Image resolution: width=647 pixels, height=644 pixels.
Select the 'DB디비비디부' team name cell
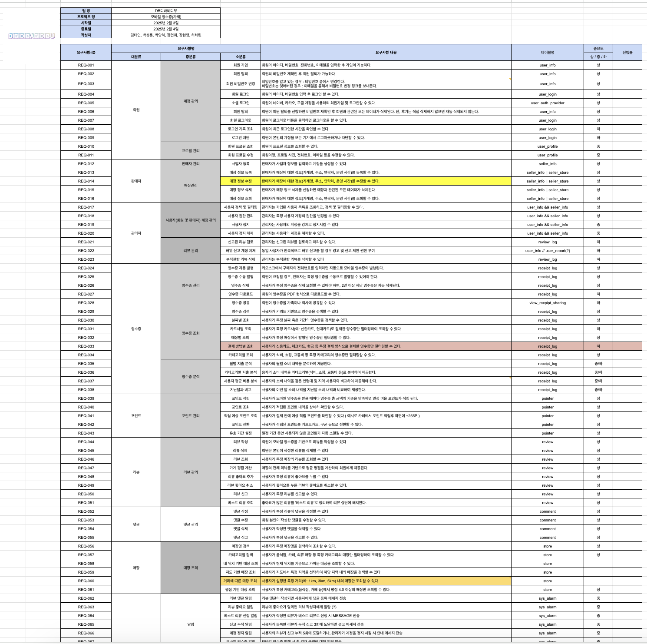[x=166, y=10]
